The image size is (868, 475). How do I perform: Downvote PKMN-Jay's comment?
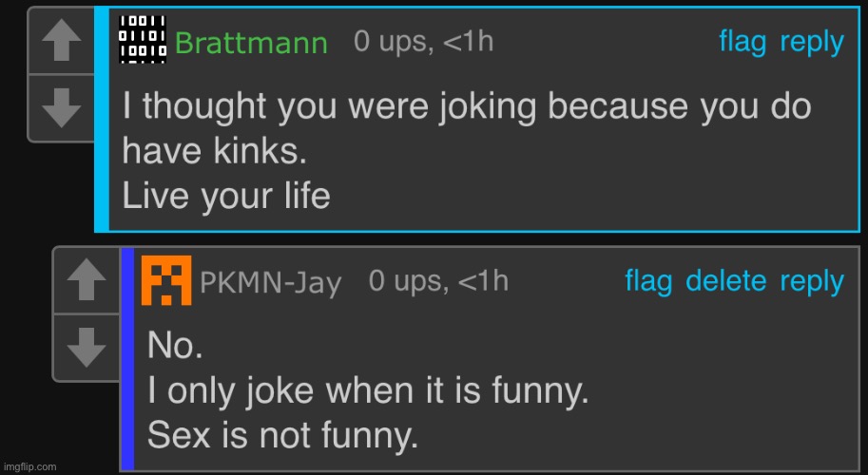click(x=87, y=348)
